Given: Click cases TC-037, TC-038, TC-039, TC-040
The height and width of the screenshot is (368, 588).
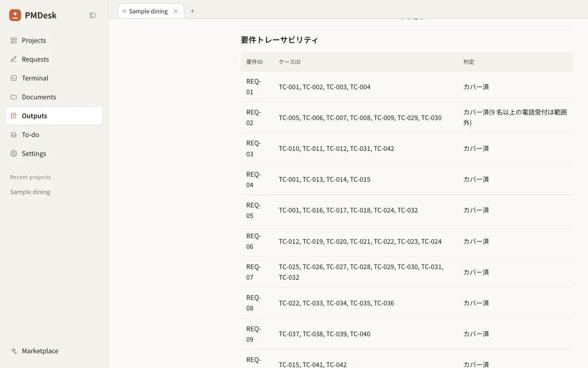Looking at the screenshot, I should (x=324, y=334).
